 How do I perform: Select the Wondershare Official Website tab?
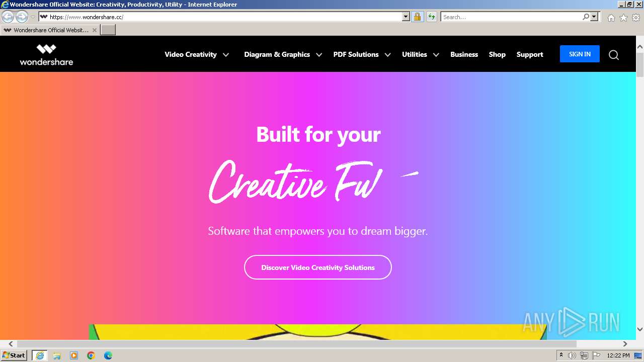pos(50,30)
